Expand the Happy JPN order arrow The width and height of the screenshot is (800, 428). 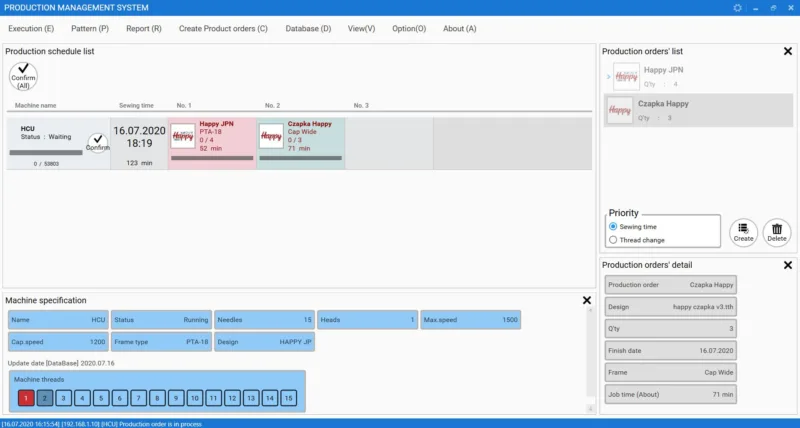pos(608,77)
